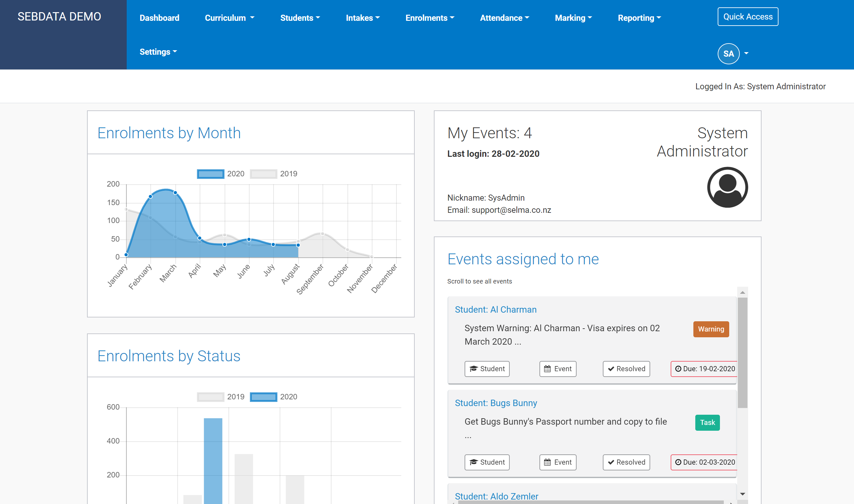Open the Students dropdown menu
The height and width of the screenshot is (504, 854).
point(300,18)
